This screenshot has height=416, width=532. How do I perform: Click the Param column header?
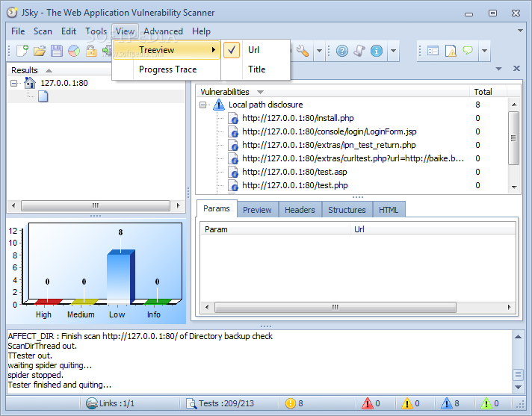pos(275,229)
